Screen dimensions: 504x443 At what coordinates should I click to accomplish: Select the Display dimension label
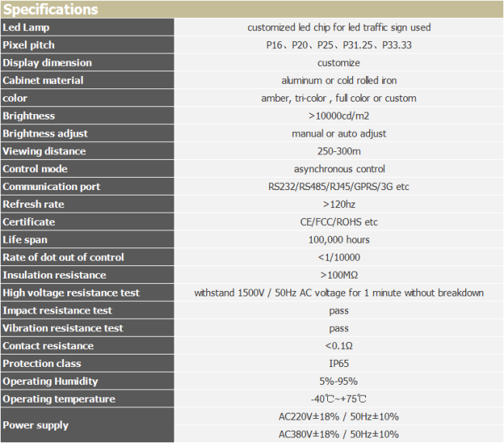[47, 63]
